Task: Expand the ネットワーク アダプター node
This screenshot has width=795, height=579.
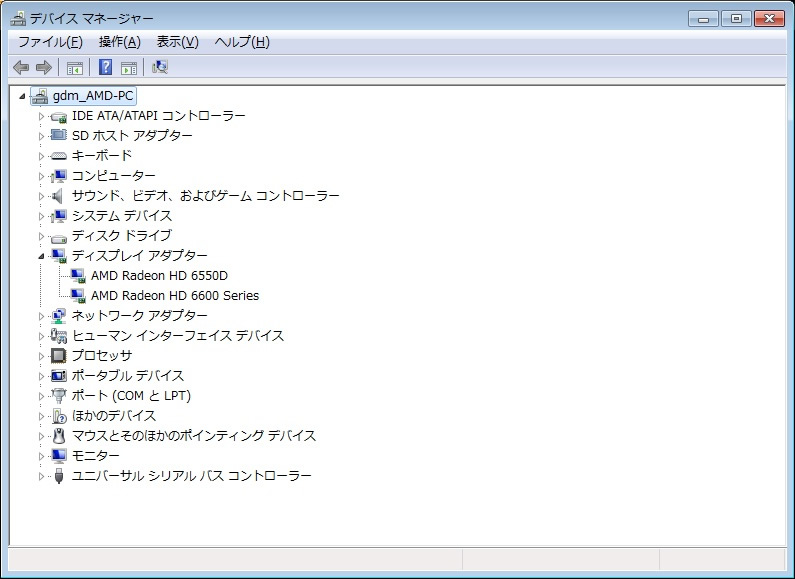Action: (x=42, y=316)
